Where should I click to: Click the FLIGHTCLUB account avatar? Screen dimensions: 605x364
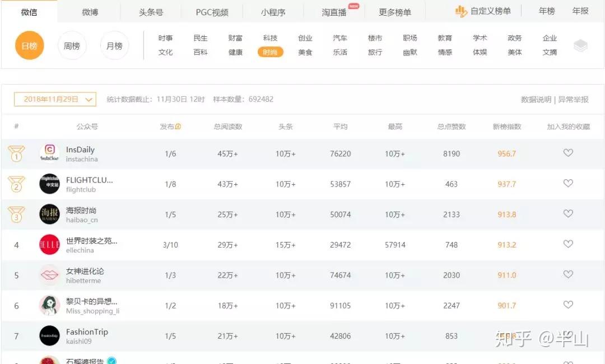pos(49,184)
